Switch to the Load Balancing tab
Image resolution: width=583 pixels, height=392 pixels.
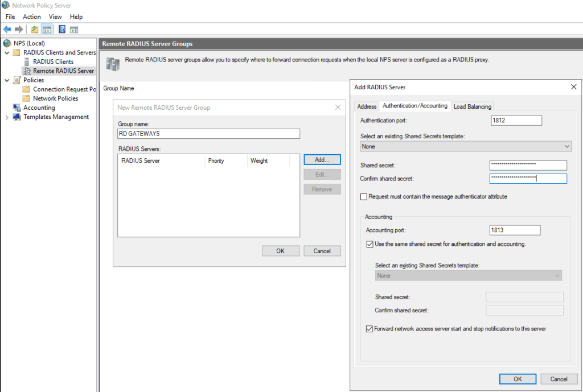[472, 106]
